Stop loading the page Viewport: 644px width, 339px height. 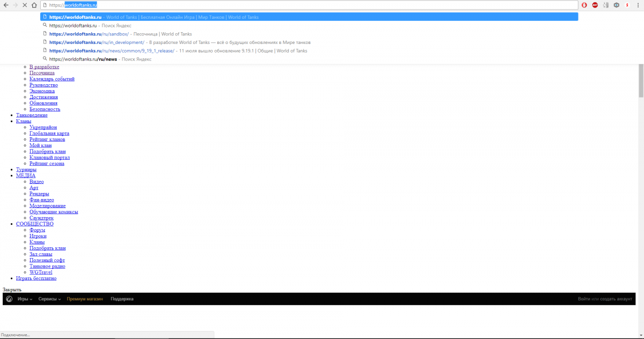click(25, 5)
